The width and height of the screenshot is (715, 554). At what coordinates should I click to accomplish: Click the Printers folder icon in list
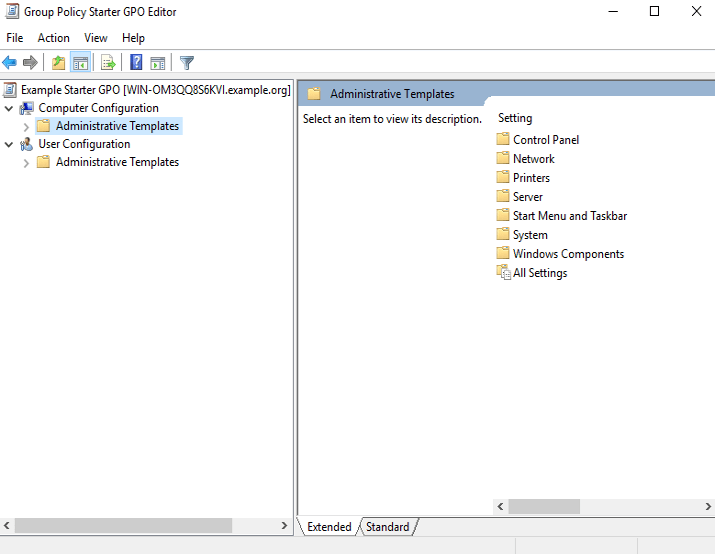(x=503, y=177)
